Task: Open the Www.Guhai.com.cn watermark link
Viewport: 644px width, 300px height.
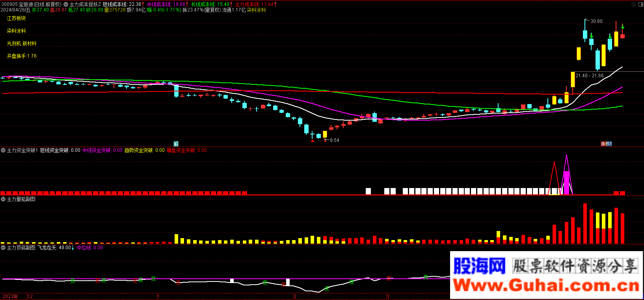Action: [546, 285]
